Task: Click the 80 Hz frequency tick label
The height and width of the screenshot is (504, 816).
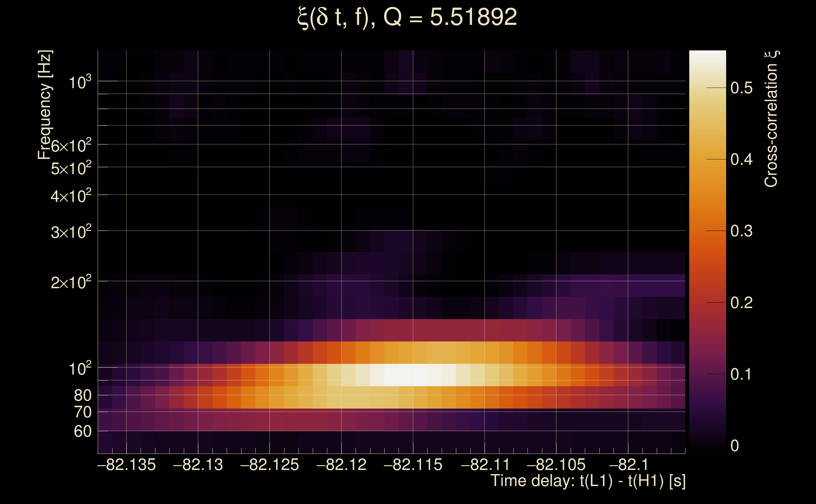Action: pos(82,395)
